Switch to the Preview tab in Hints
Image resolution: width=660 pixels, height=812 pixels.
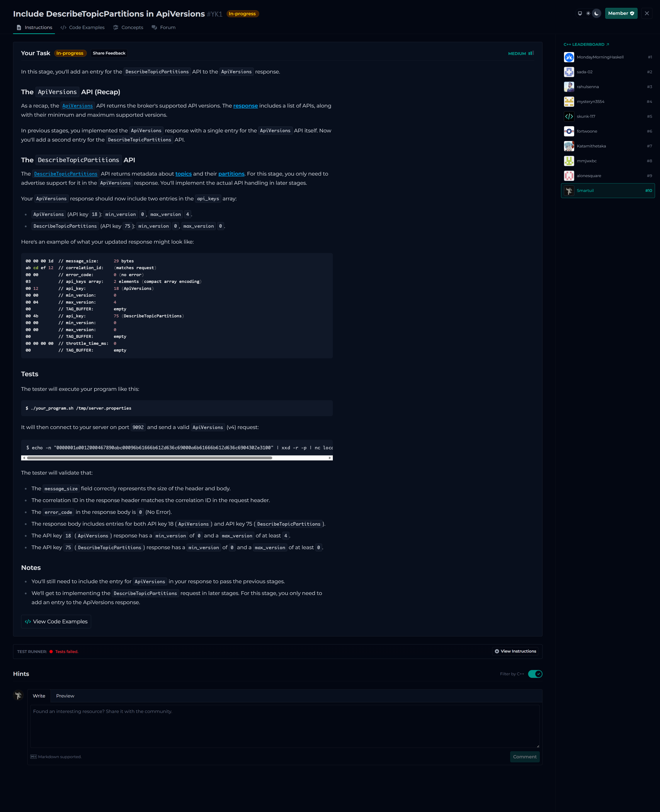(65, 696)
